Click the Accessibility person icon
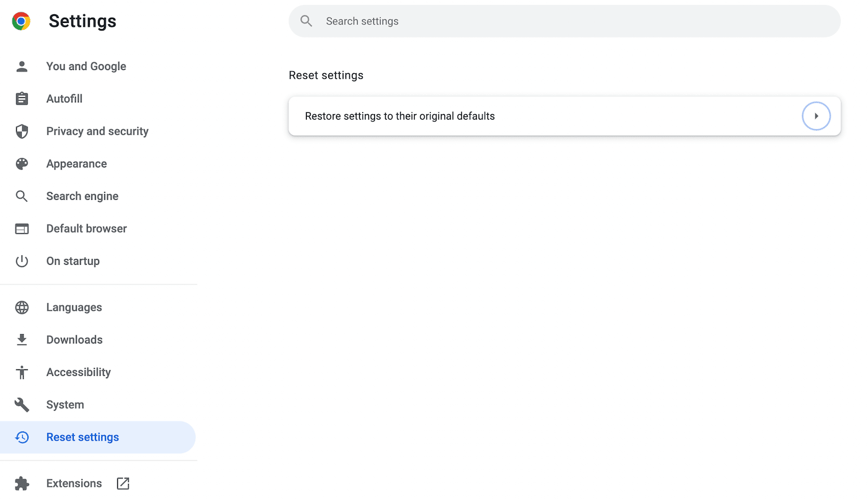The width and height of the screenshot is (868, 499). 22,372
